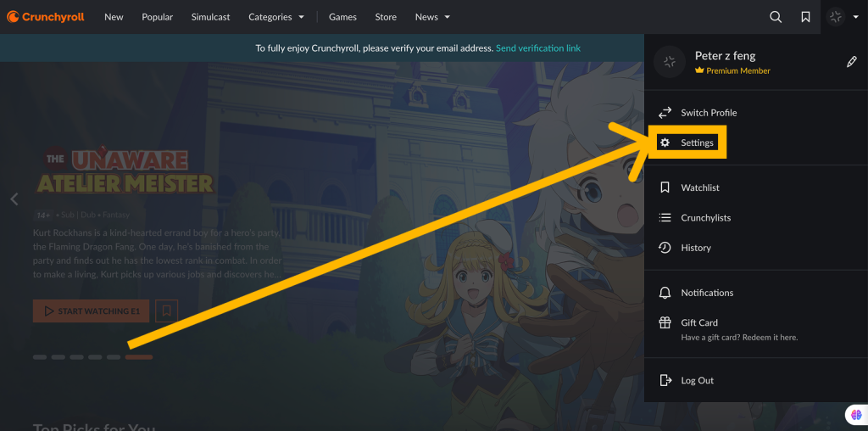Choose Log Out in account menu
868x431 pixels.
click(x=756, y=381)
